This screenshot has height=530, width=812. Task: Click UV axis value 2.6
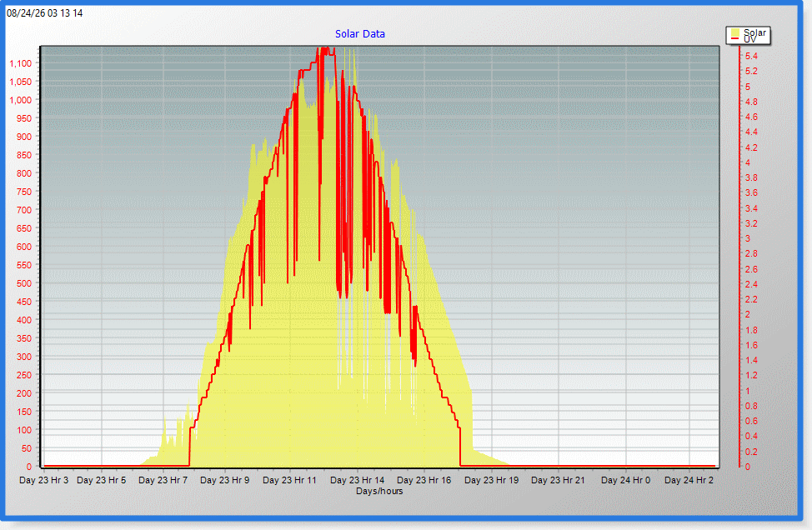tap(751, 269)
